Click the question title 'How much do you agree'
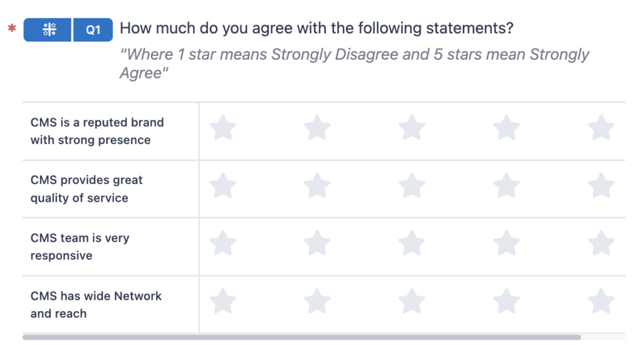Screen dimensions: 644x345 tap(316, 28)
